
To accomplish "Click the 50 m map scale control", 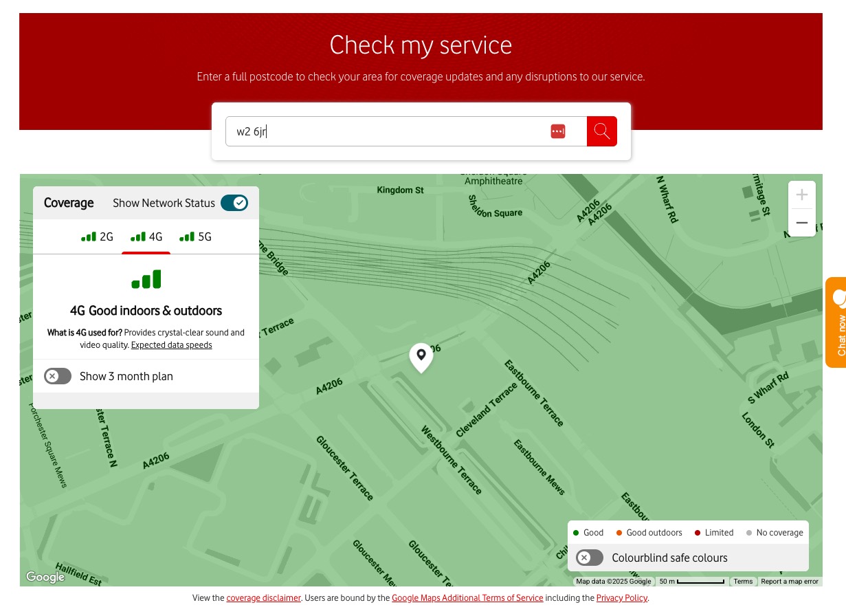I will (691, 582).
